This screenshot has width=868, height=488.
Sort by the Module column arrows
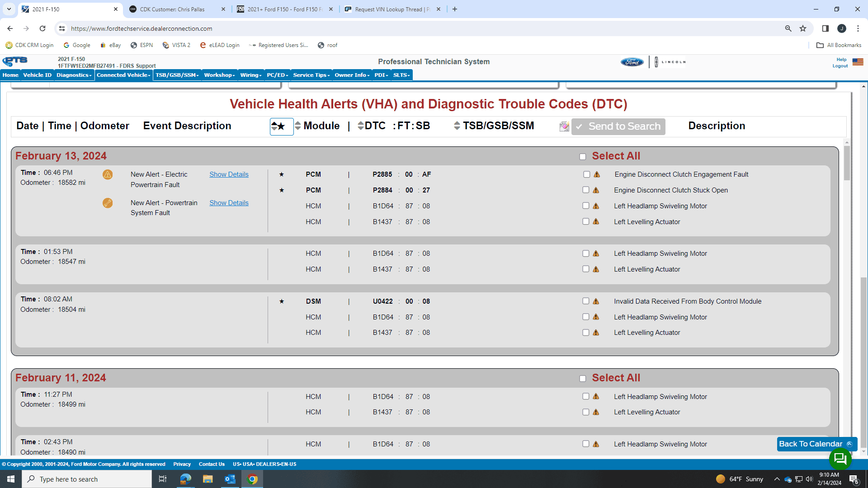pyautogui.click(x=297, y=126)
